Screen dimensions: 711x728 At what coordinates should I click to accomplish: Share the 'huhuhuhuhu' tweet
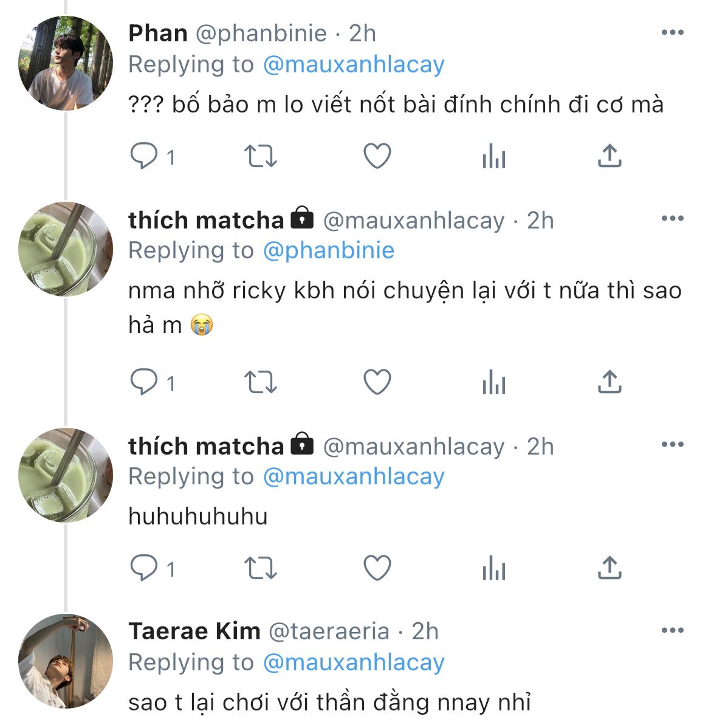click(x=609, y=568)
